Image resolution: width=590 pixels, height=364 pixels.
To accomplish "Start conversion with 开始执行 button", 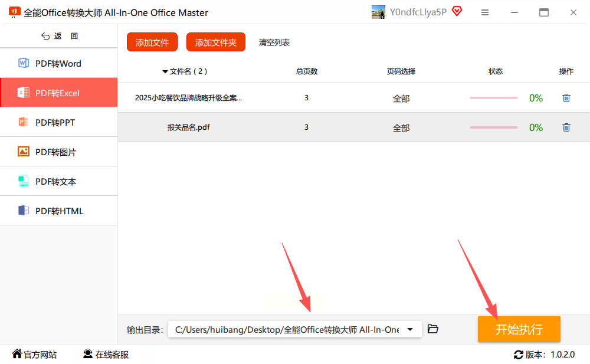I will [519, 329].
